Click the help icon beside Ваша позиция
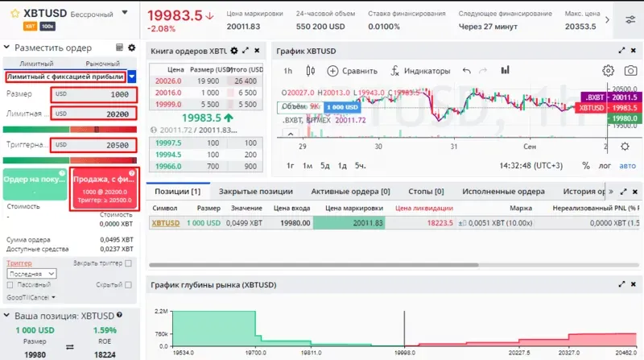Screen dimensions: 644x360 (x=119, y=315)
